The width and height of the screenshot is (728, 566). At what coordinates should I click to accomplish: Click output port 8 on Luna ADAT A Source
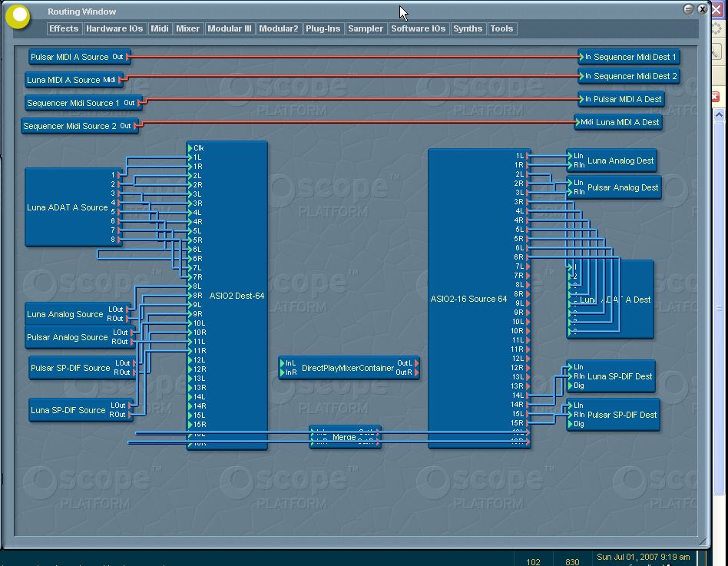point(119,240)
